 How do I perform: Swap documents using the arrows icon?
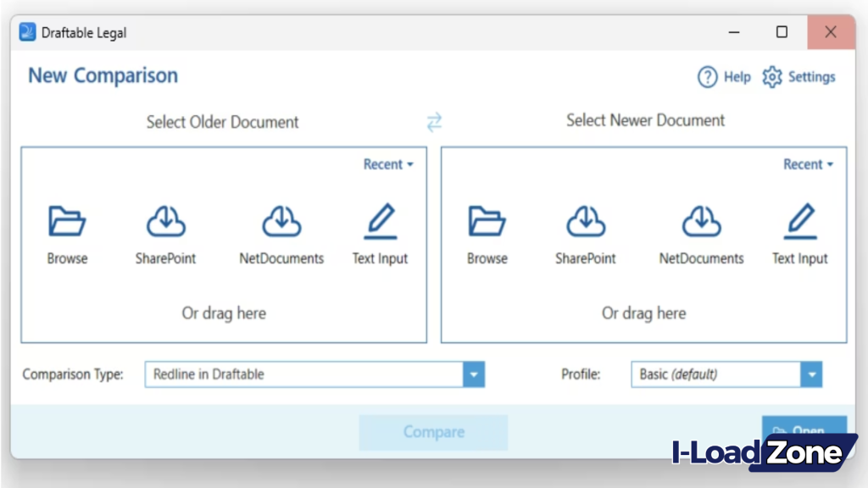pyautogui.click(x=434, y=122)
